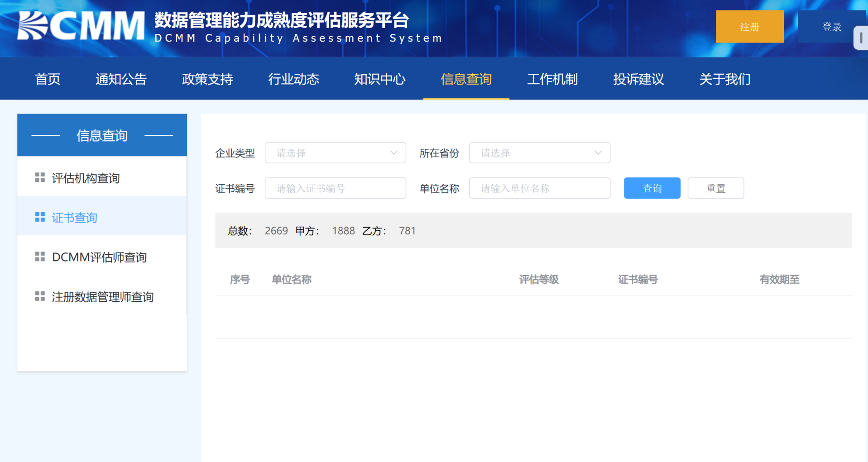Click the orange 注册 button

(x=749, y=27)
